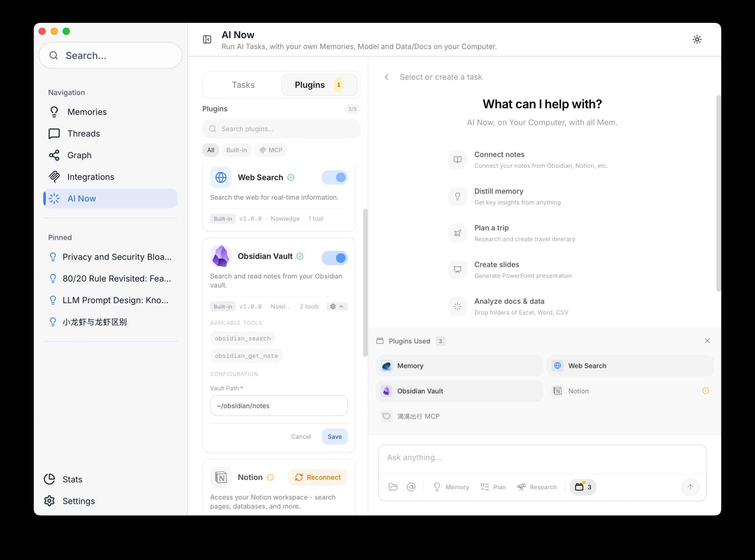
Task: Disable the Web Search plugin toggle
Action: point(334,178)
